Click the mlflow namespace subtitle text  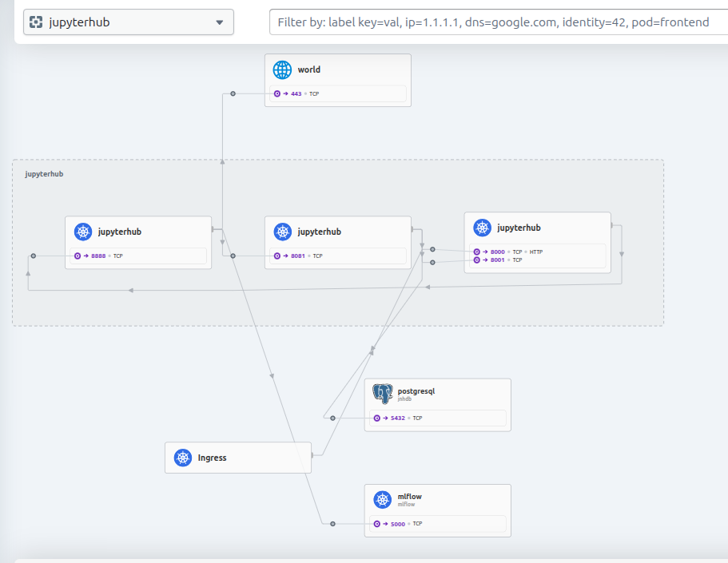pyautogui.click(x=406, y=505)
